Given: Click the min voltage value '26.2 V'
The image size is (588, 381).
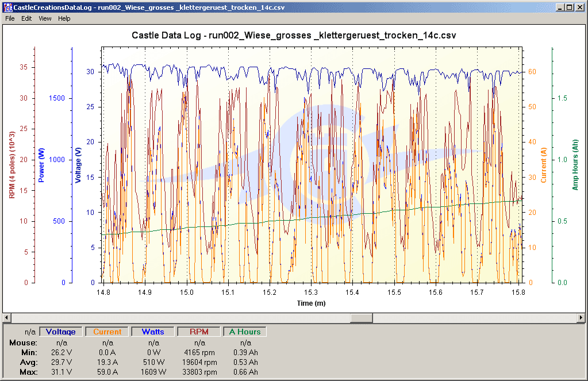Looking at the screenshot, I should (x=62, y=352).
